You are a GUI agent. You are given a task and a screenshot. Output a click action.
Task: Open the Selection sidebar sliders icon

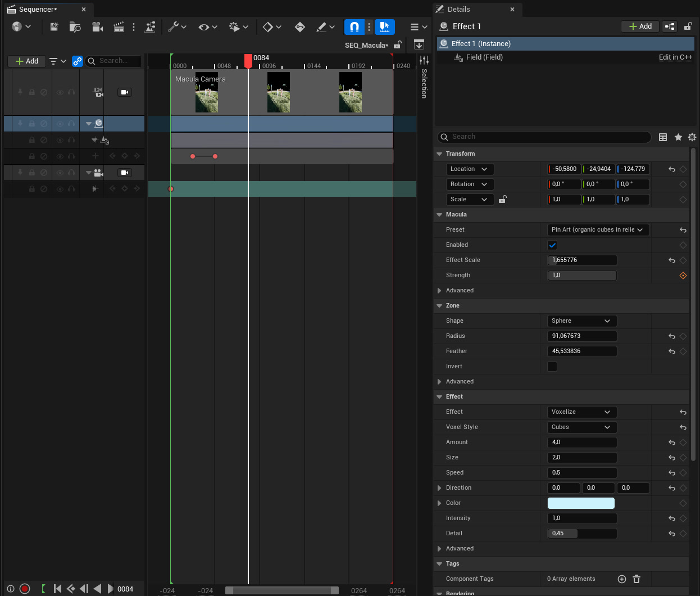(x=424, y=60)
